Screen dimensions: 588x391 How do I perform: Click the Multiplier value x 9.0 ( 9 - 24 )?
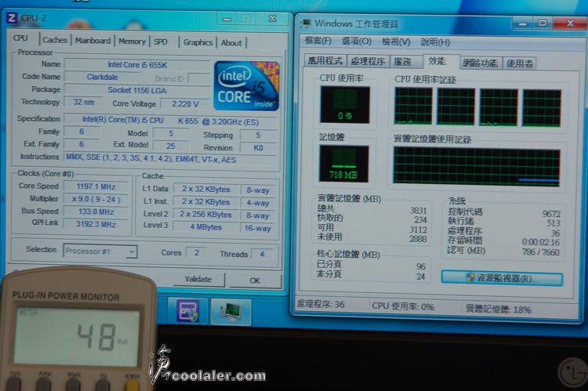[96, 199]
